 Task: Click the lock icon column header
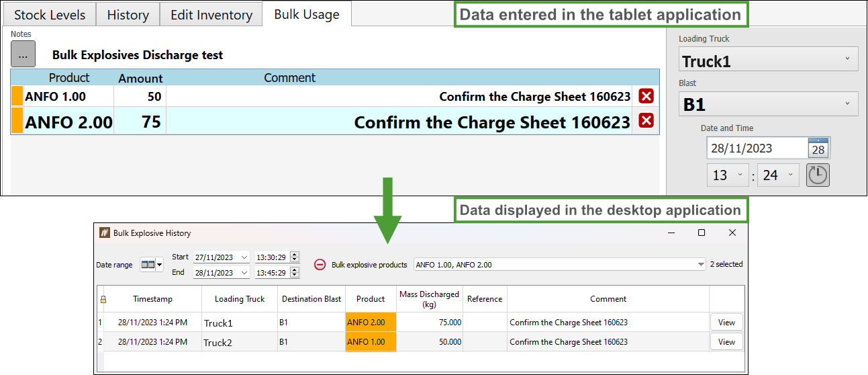(x=103, y=299)
